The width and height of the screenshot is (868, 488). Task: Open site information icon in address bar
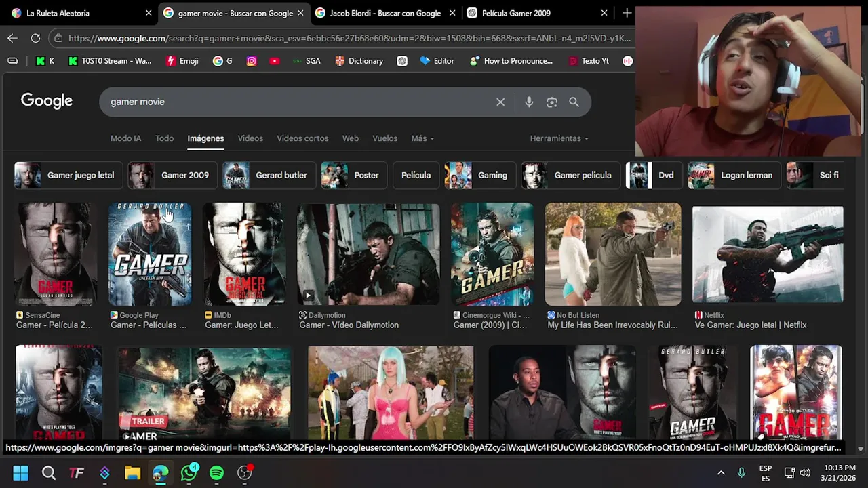click(58, 38)
